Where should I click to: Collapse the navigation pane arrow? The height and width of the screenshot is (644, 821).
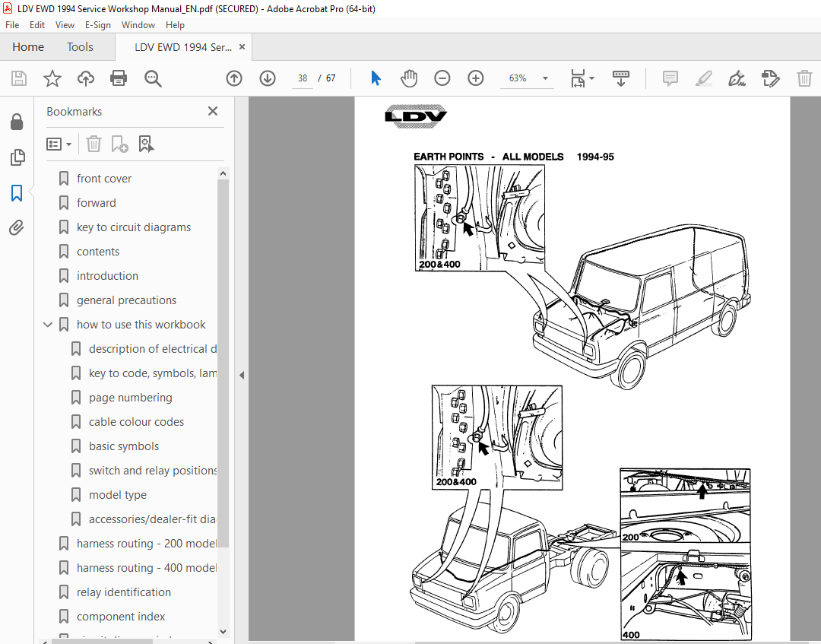[242, 375]
